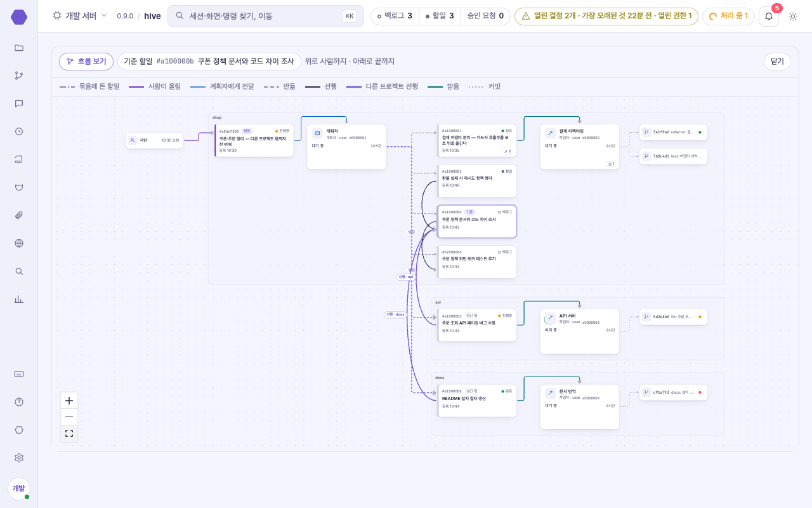This screenshot has width=812, height=508.
Task: Open commit 3e1f9a2 refactor chip
Action: click(673, 132)
